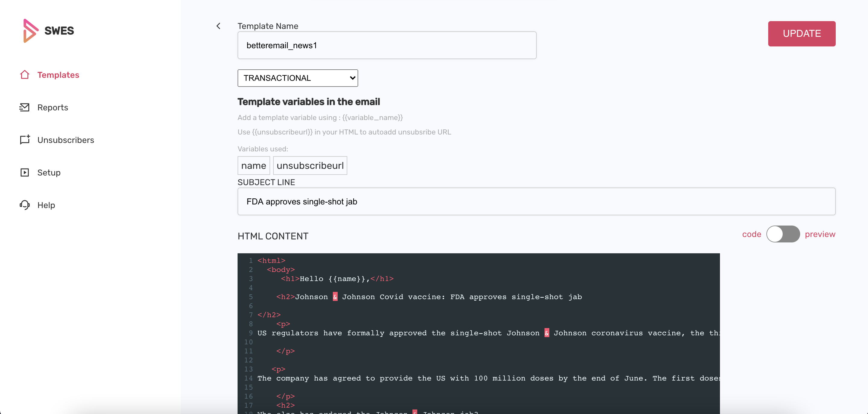This screenshot has width=868, height=414.
Task: Open the Setup page
Action: click(x=49, y=172)
